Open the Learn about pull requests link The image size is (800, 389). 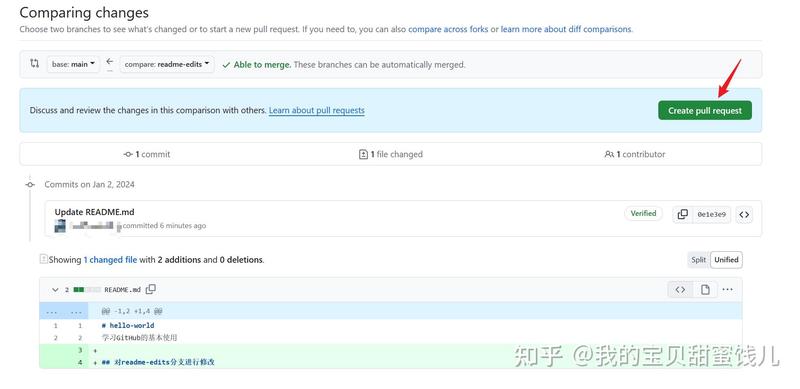click(316, 110)
